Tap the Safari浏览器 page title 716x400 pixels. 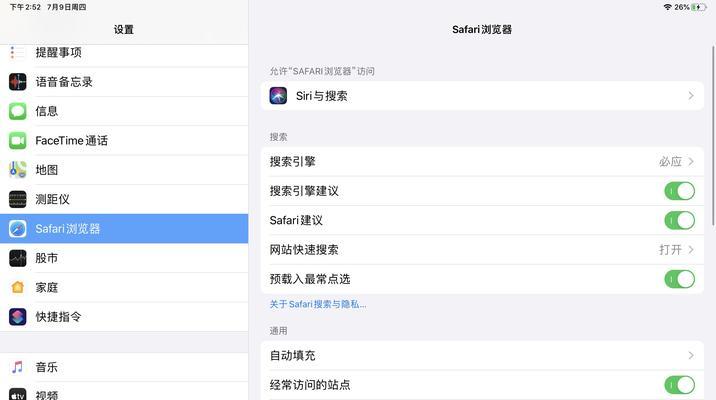coord(482,30)
